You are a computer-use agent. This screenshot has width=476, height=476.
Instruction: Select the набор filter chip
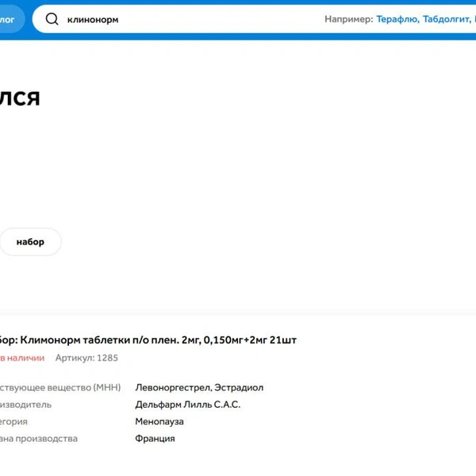click(x=30, y=242)
